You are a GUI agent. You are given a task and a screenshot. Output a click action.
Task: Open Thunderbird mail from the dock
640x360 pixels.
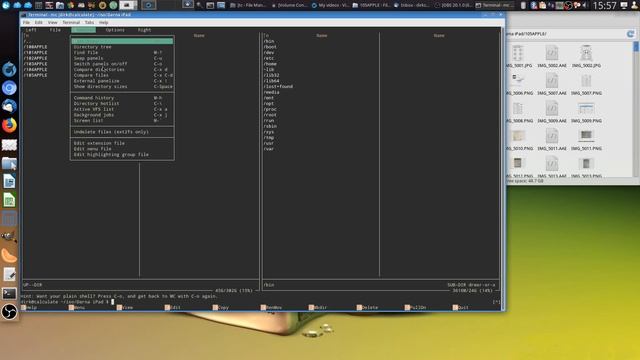(x=9, y=106)
